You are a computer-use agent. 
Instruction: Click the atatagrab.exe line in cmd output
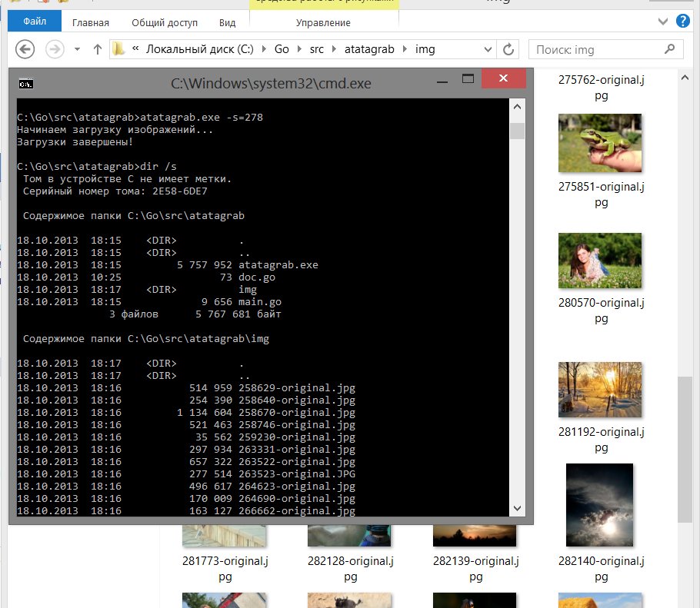tap(168, 265)
